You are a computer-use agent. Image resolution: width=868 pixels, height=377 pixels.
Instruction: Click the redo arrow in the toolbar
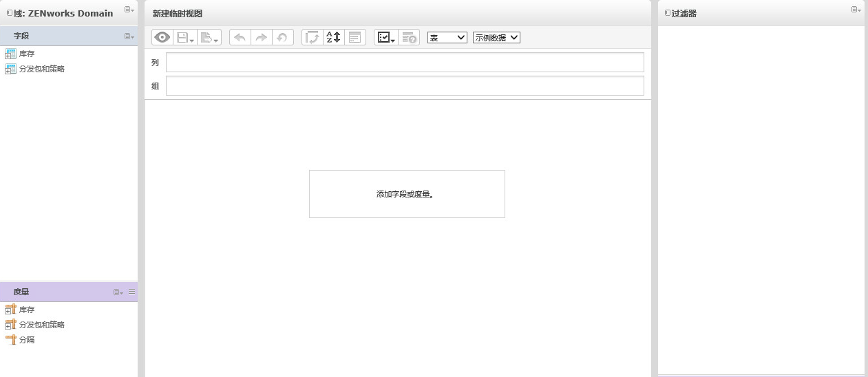click(x=262, y=37)
